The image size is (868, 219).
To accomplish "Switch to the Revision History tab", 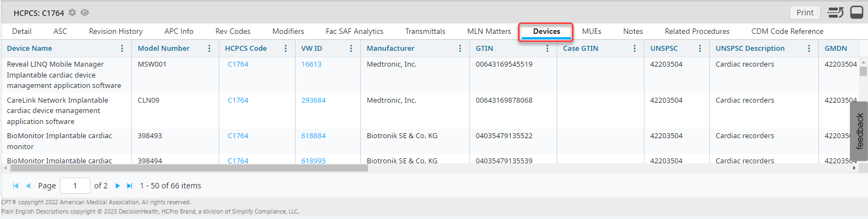I will pos(116,32).
